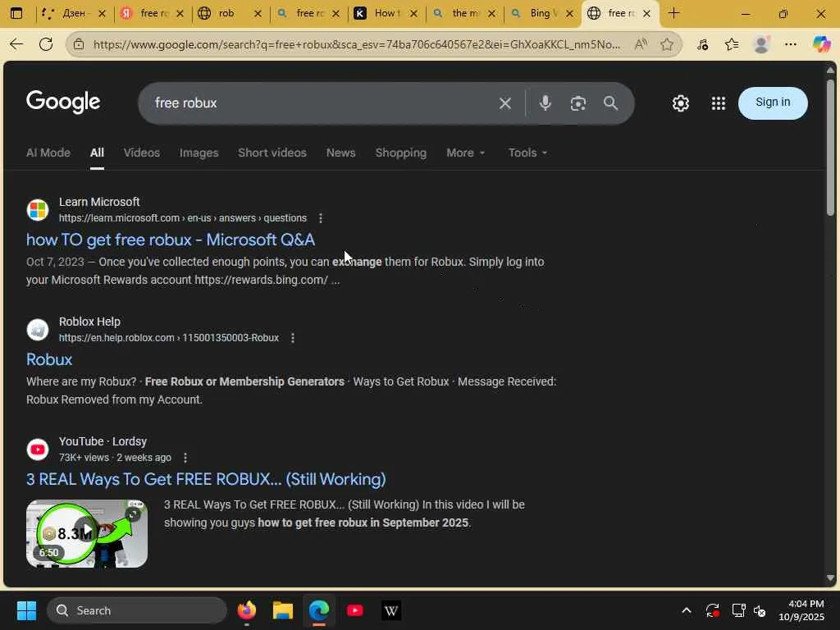Open the Wikipedia app in taskbar
Image resolution: width=840 pixels, height=630 pixels.
click(391, 610)
